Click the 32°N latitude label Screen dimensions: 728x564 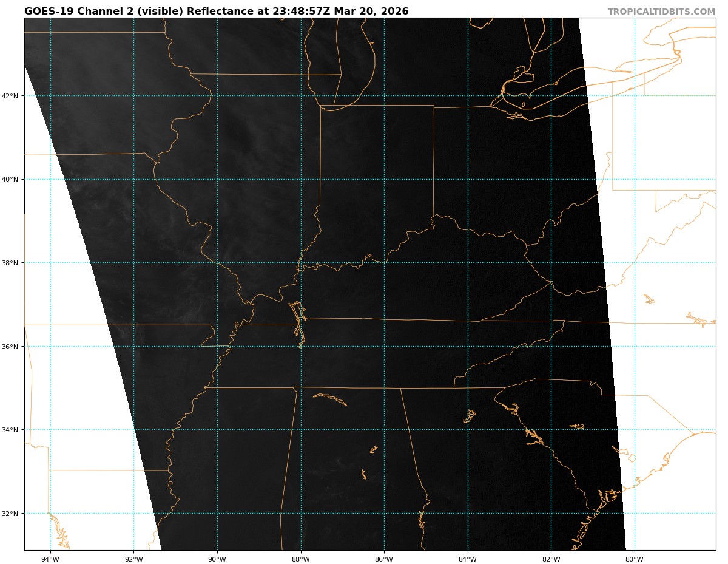tap(10, 514)
